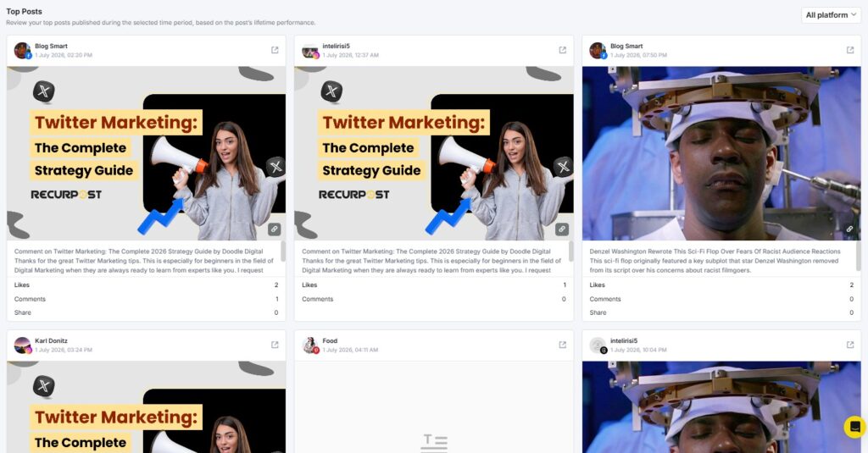The height and width of the screenshot is (453, 868).
Task: Click intelirisi5 avatar on 12:37 AM post
Action: 310,50
